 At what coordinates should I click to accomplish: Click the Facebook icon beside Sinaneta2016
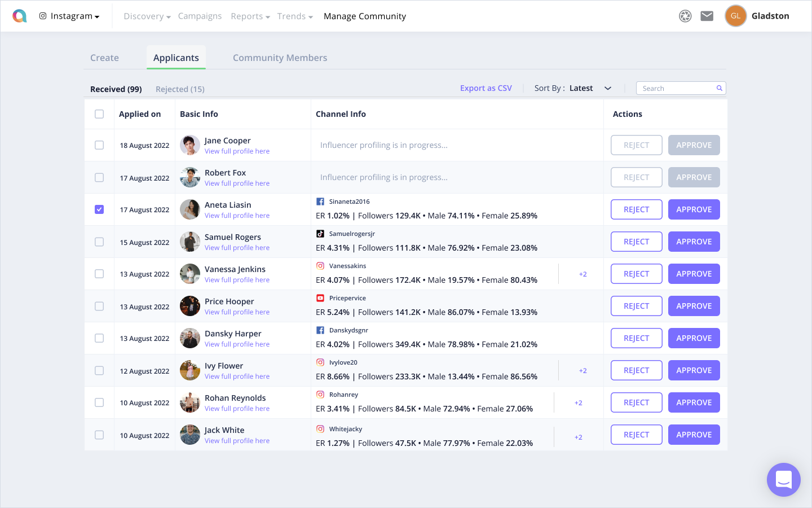click(320, 202)
